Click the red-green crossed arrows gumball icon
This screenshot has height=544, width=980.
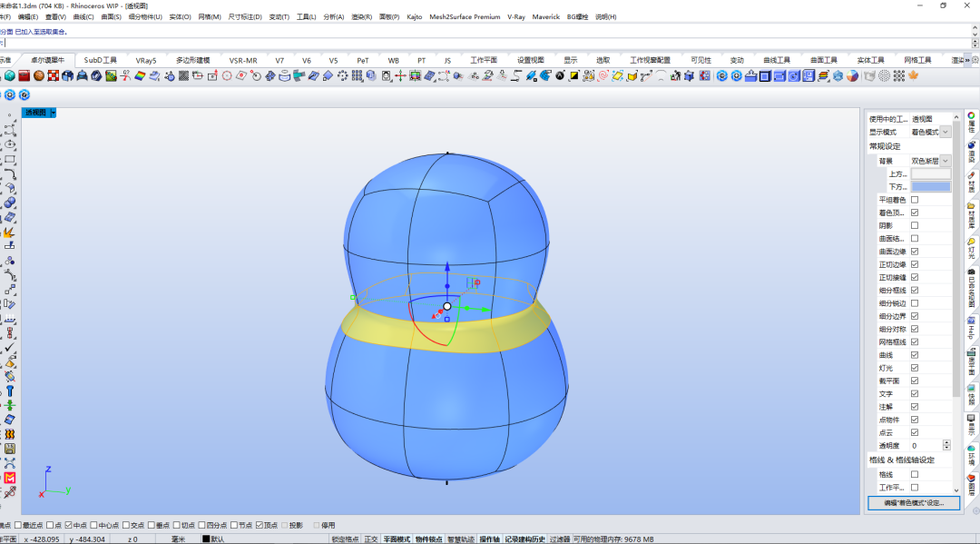[x=401, y=76]
